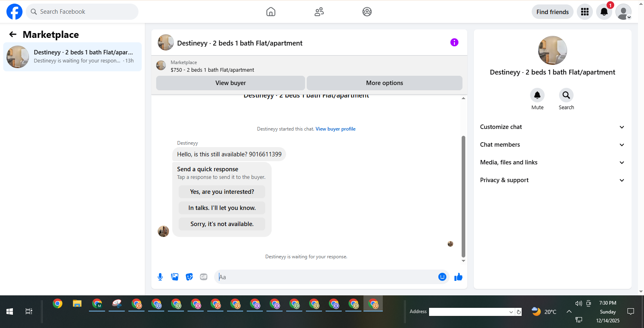Open the account profile menu
Screen dimensions: 644x328
point(623,12)
